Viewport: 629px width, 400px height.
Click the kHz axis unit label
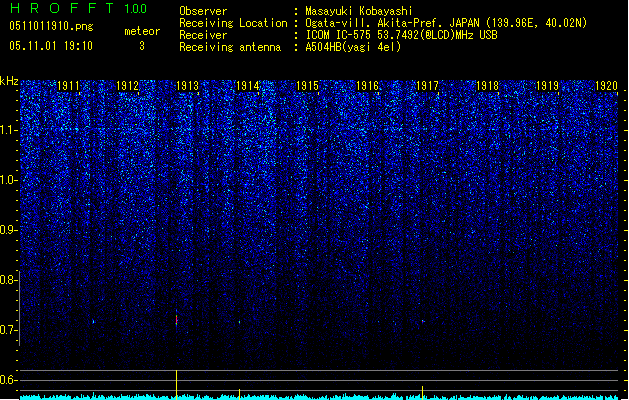click(9, 81)
